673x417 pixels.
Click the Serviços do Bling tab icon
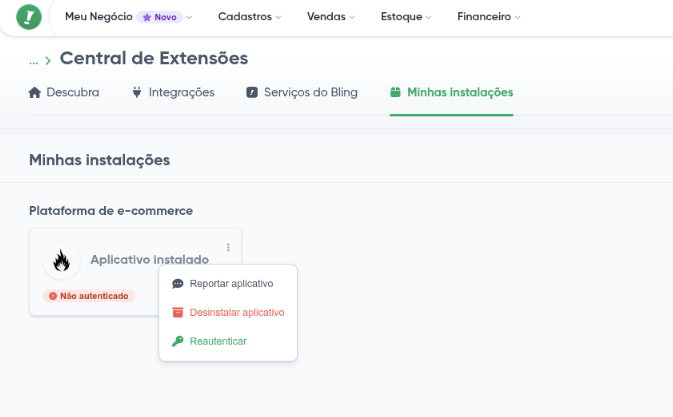click(x=252, y=93)
